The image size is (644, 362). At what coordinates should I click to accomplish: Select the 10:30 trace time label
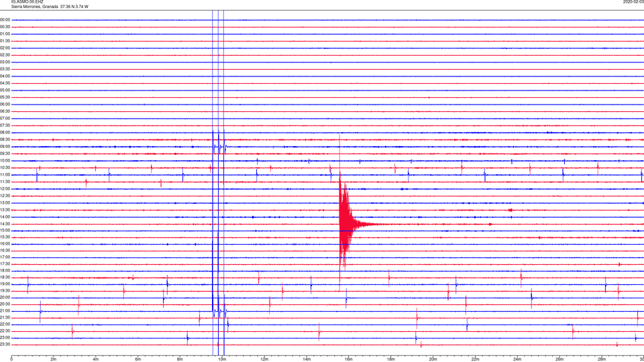pos(5,168)
